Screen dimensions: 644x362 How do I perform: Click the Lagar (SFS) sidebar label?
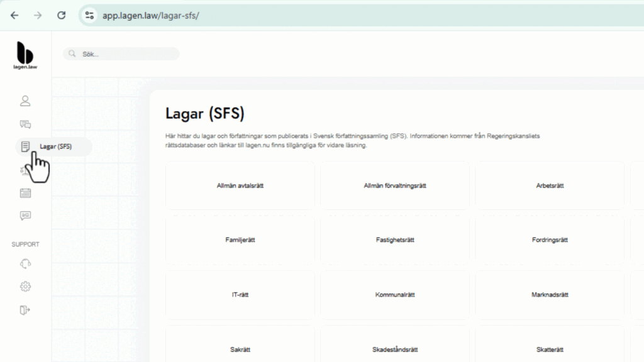click(56, 146)
